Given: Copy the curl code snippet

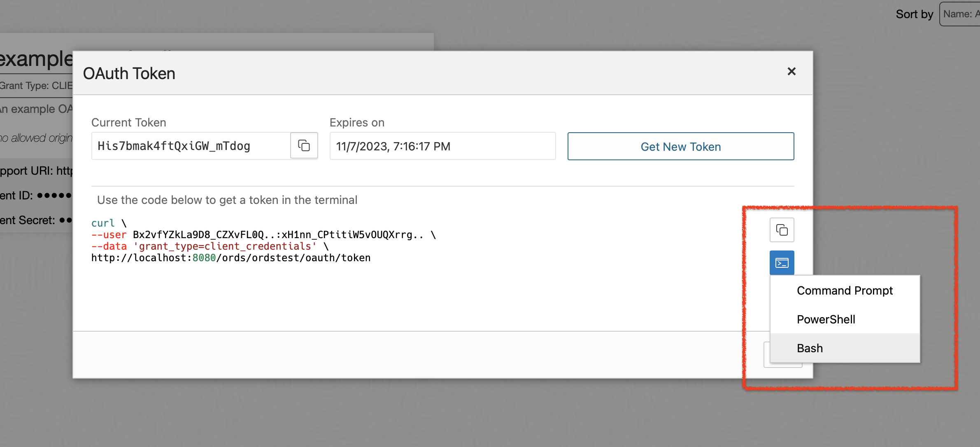Looking at the screenshot, I should click(782, 230).
